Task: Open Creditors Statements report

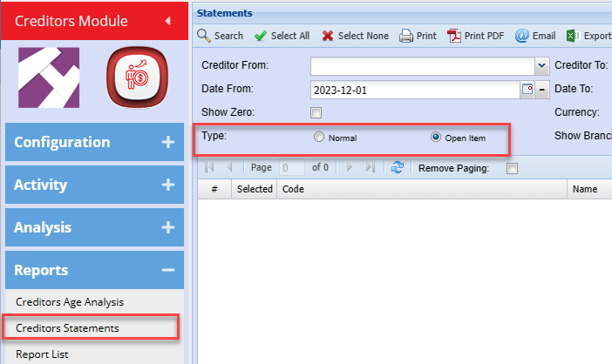Action: point(67,328)
